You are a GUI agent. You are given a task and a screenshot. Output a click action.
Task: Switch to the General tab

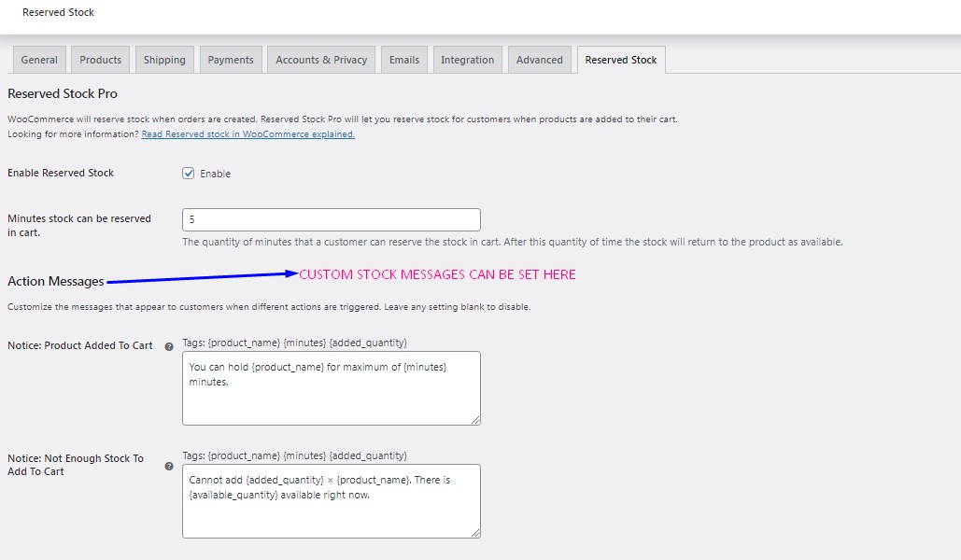pos(38,59)
